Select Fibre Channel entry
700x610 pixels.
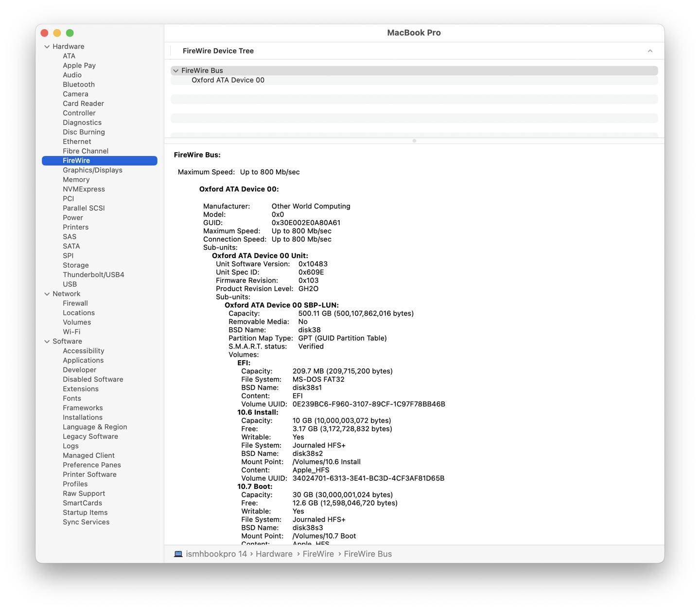point(86,151)
